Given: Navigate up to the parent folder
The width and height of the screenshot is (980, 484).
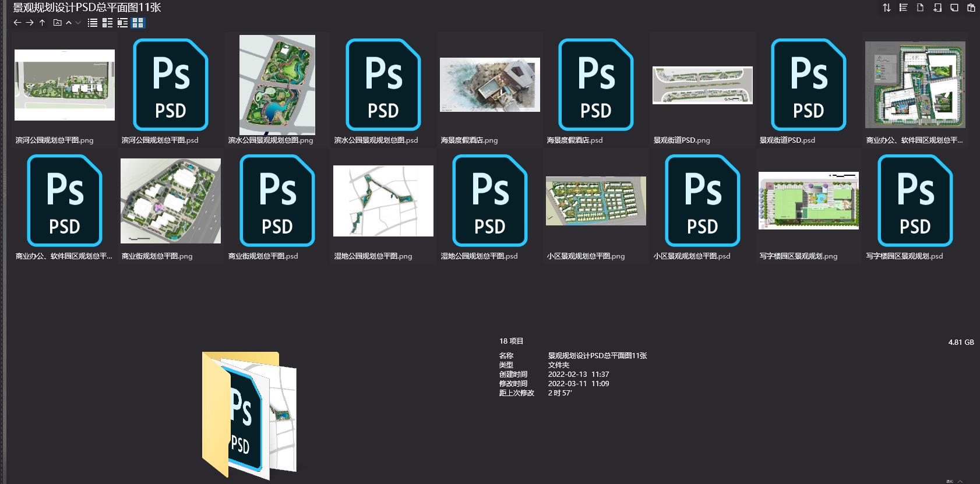Looking at the screenshot, I should pos(42,23).
